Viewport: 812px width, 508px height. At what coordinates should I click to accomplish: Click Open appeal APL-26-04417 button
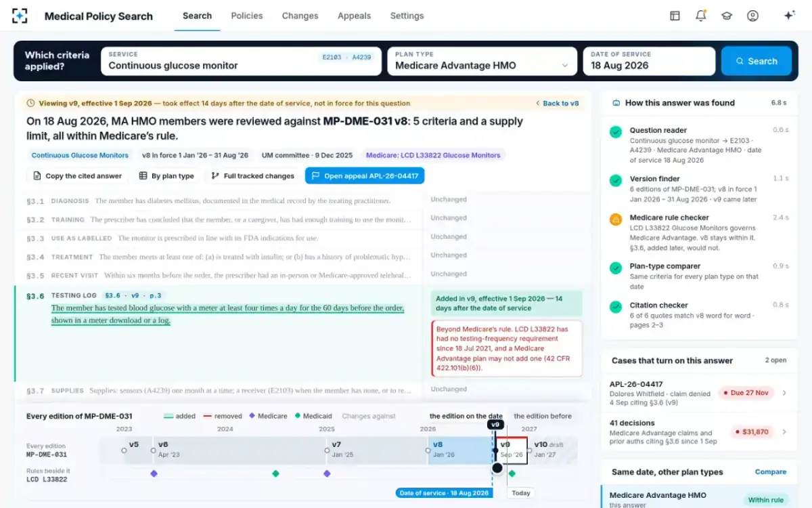365,176
